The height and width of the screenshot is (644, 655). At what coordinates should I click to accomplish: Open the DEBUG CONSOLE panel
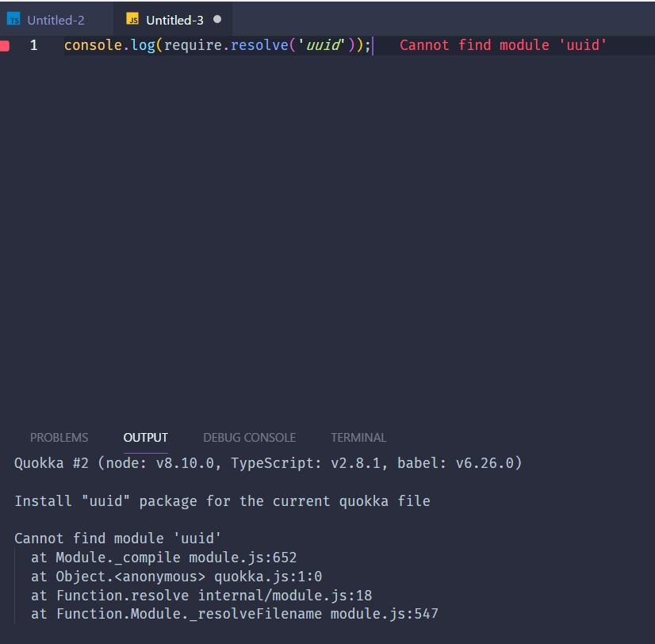click(x=249, y=437)
